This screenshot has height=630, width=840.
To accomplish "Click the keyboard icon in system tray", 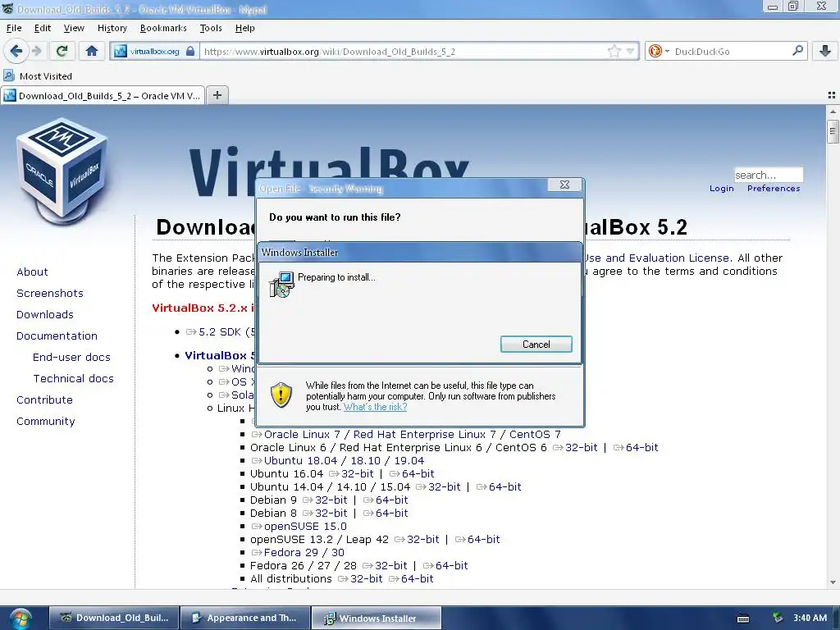I will coord(743,619).
